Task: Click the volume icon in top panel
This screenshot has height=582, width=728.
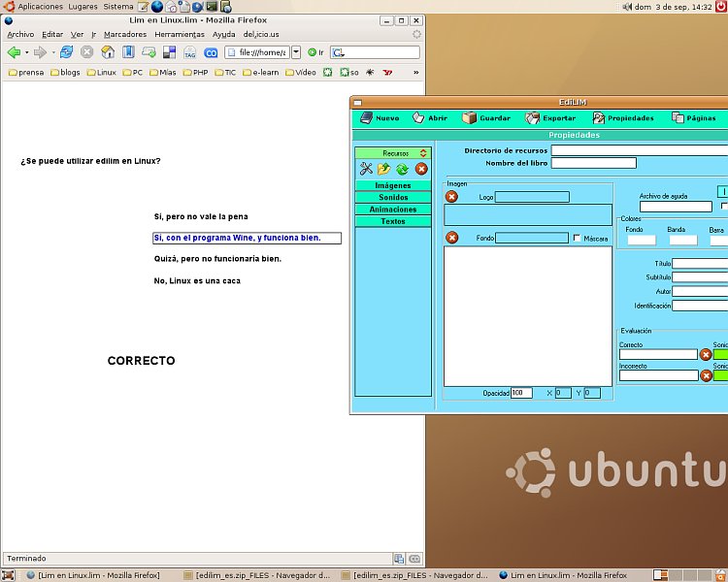Action: tap(627, 7)
